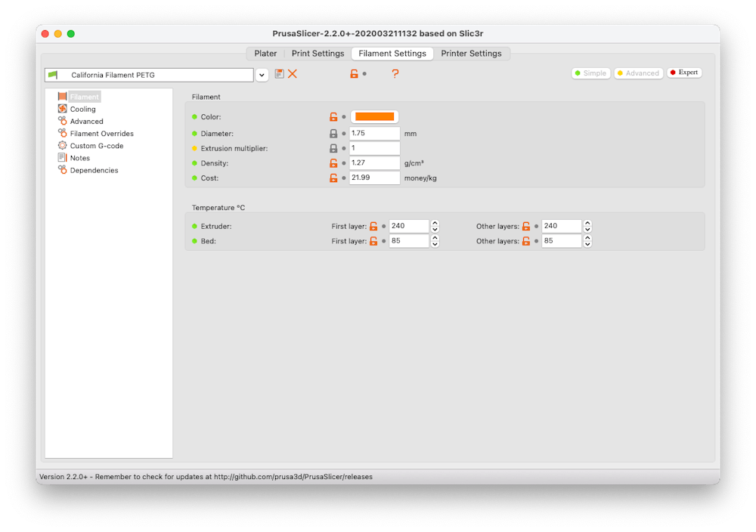This screenshot has width=756, height=532.
Task: Open the Cooling page in sidebar
Action: [77, 109]
